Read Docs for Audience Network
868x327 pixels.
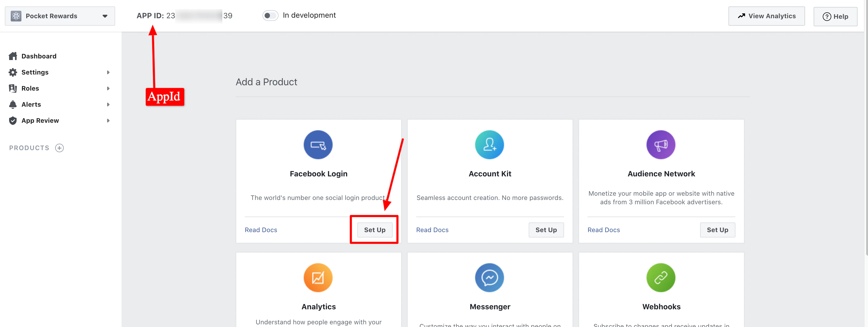(x=603, y=230)
